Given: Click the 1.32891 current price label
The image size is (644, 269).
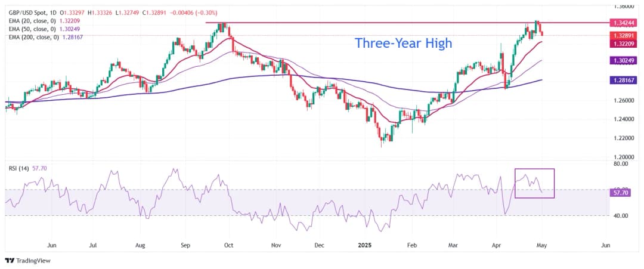Looking at the screenshot, I should pos(623,35).
